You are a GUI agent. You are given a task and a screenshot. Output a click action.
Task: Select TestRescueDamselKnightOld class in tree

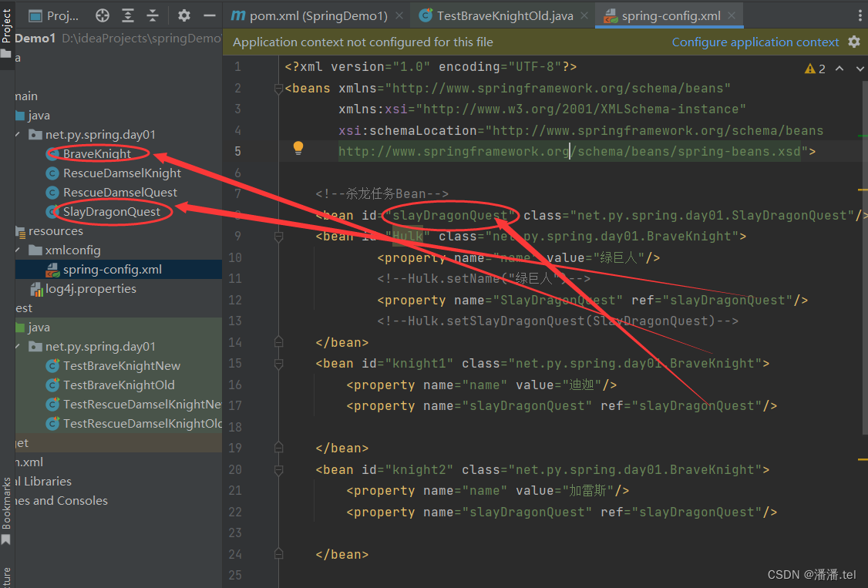134,424
